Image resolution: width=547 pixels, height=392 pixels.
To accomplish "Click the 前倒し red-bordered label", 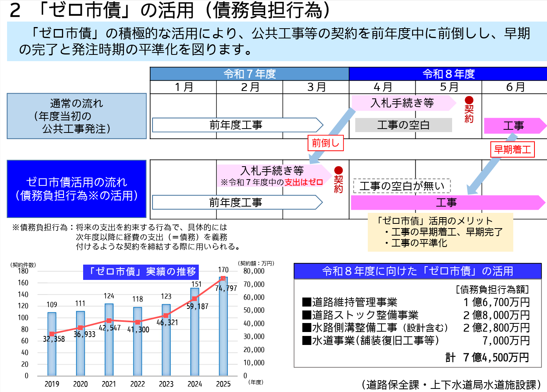I will coord(325,143).
